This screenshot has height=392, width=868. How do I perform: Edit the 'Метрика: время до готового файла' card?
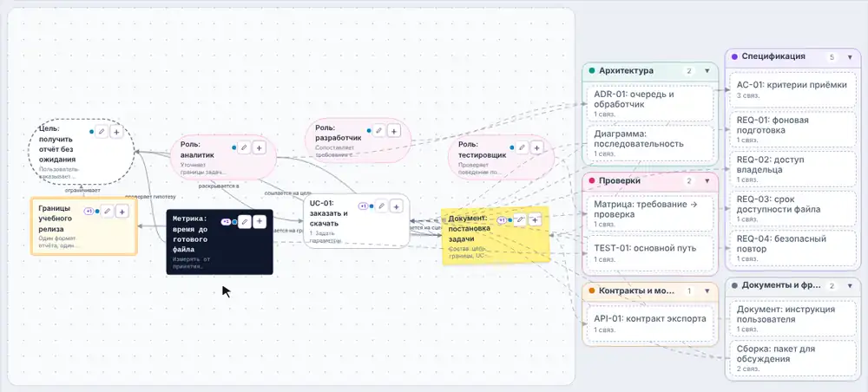pyautogui.click(x=245, y=222)
